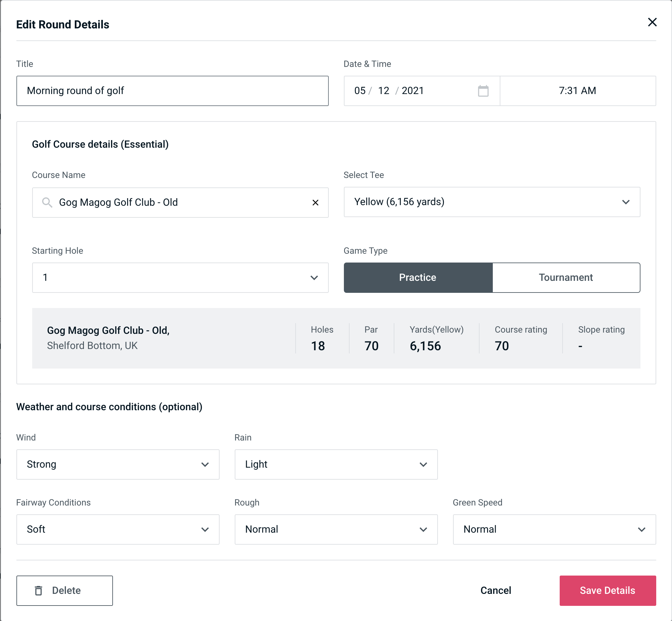Click the delete/trash icon button

pyautogui.click(x=40, y=591)
